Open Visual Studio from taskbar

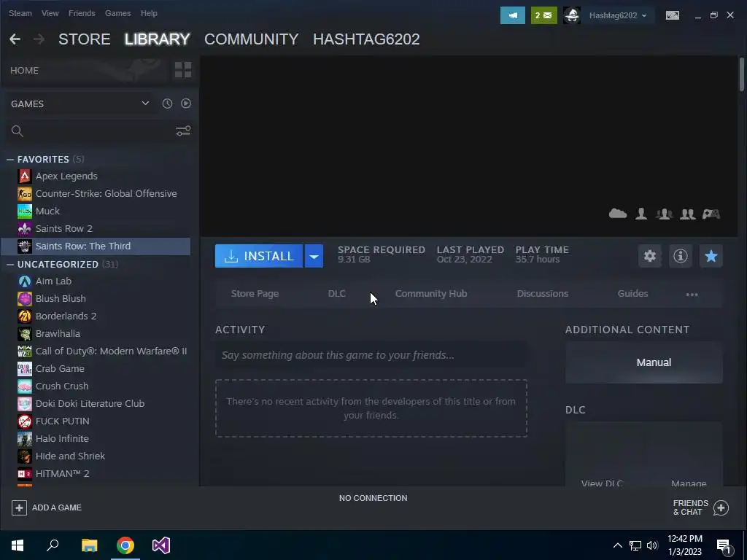(x=161, y=545)
